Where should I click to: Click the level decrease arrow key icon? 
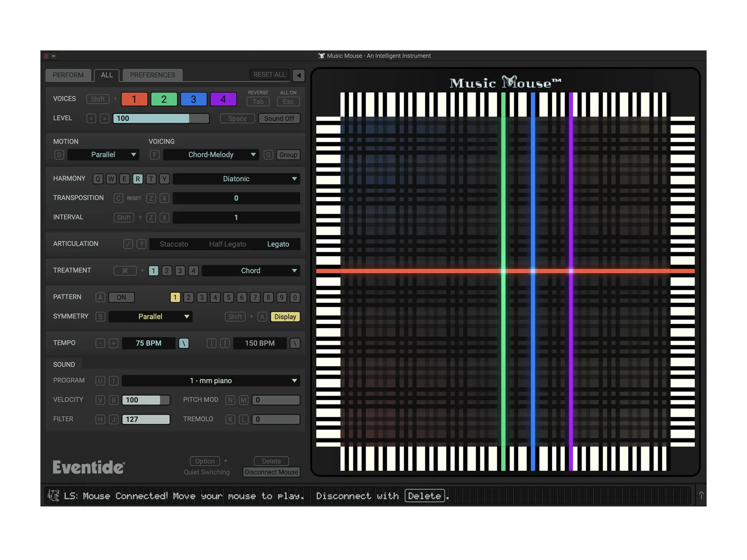[91, 119]
